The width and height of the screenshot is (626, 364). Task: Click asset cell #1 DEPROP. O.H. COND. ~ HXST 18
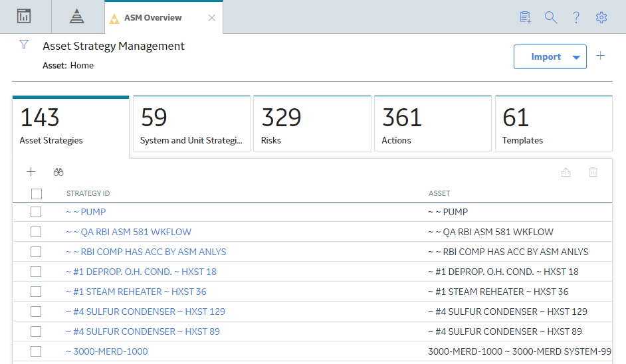click(504, 272)
